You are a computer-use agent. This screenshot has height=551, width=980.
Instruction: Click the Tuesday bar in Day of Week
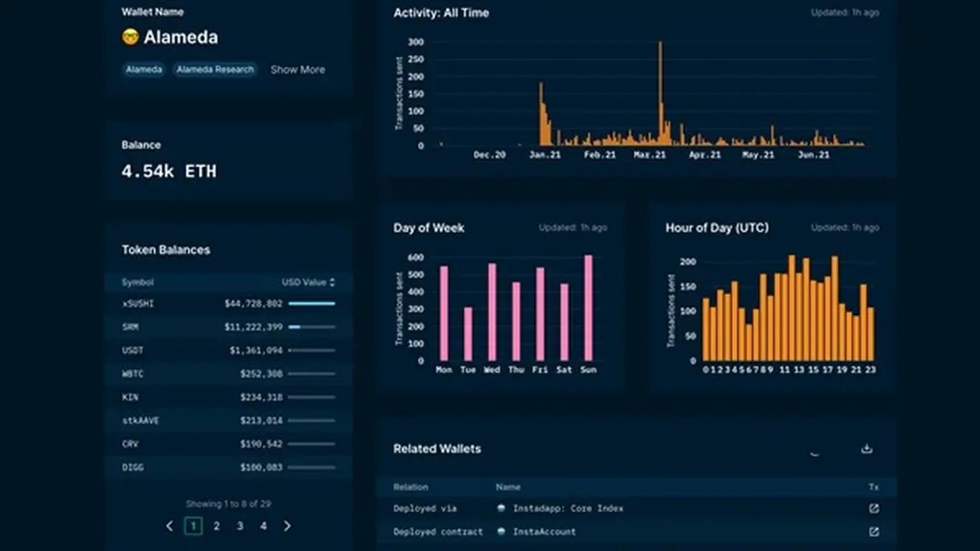[x=468, y=334]
